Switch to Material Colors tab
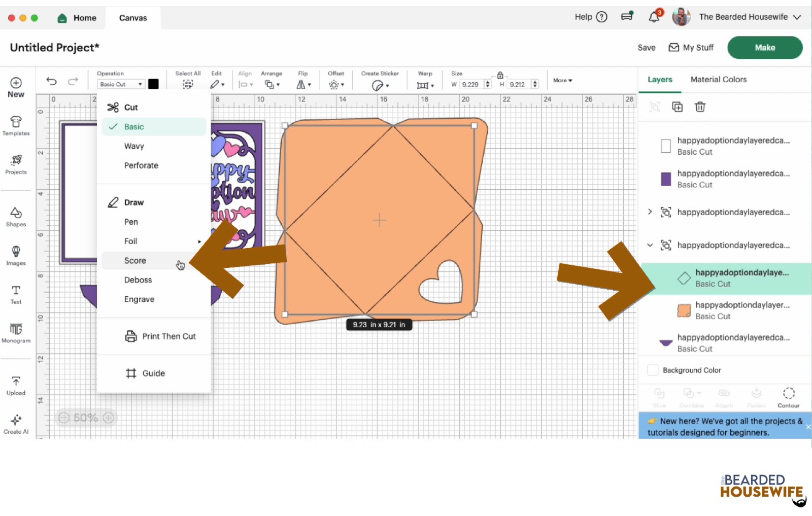This screenshot has width=812, height=516. [718, 80]
